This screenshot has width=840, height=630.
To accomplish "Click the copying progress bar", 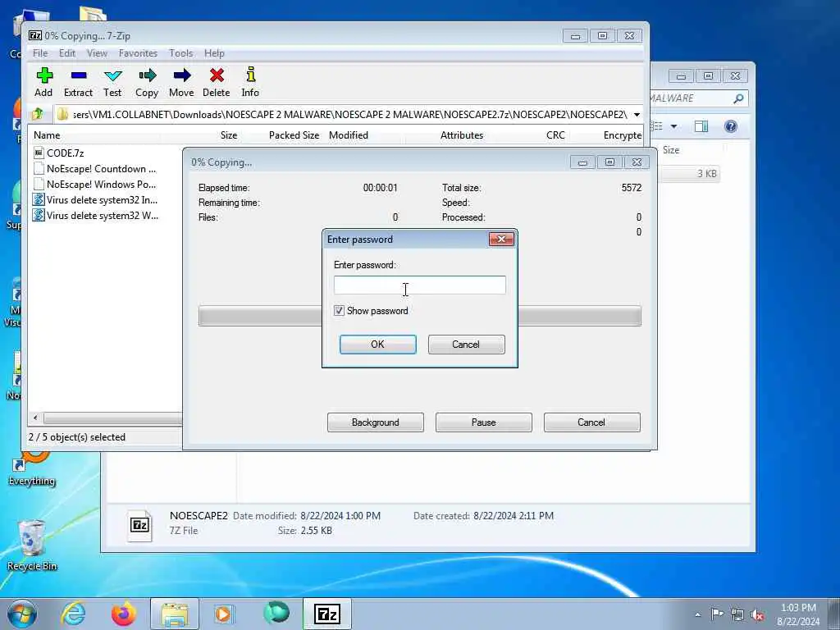I will [419, 316].
